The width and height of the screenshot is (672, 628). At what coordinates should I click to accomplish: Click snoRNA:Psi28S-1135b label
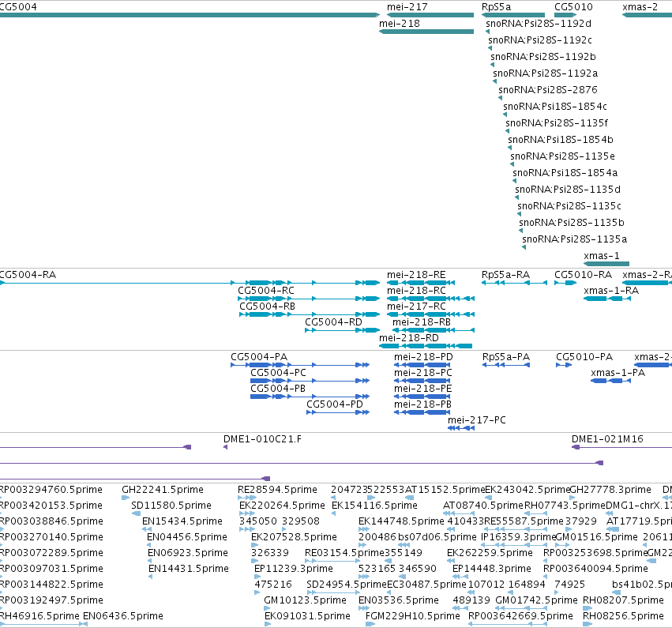click(572, 223)
